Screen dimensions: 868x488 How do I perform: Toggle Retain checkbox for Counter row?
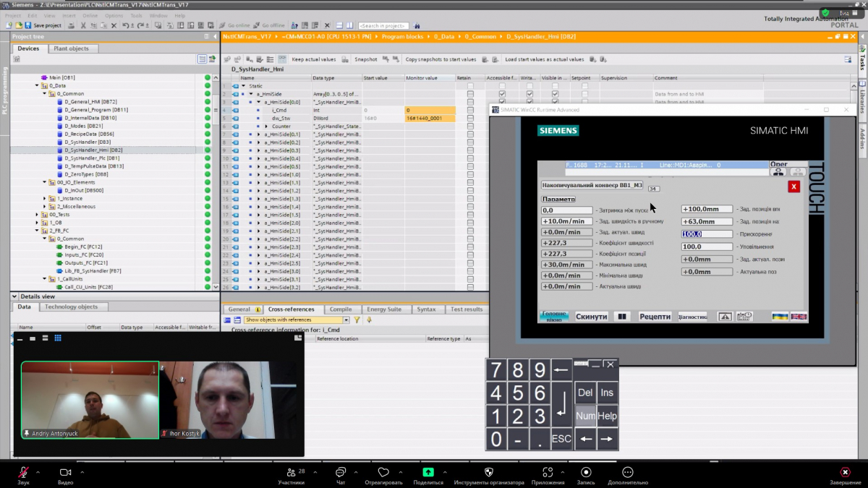470,127
